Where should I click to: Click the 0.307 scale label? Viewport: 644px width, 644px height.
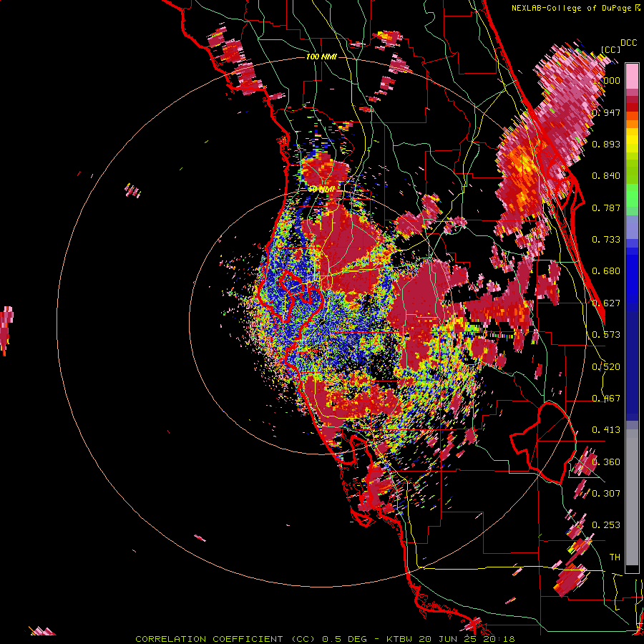(x=606, y=493)
